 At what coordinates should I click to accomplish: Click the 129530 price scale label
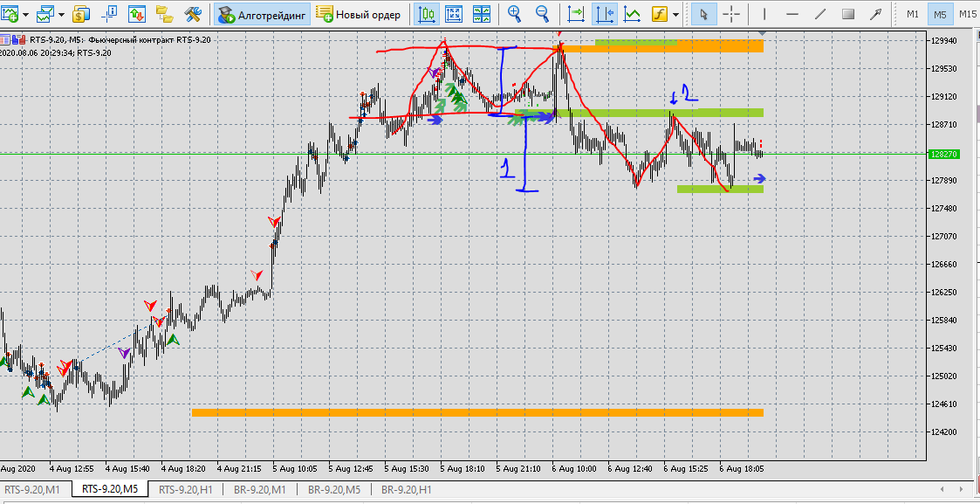pyautogui.click(x=943, y=69)
